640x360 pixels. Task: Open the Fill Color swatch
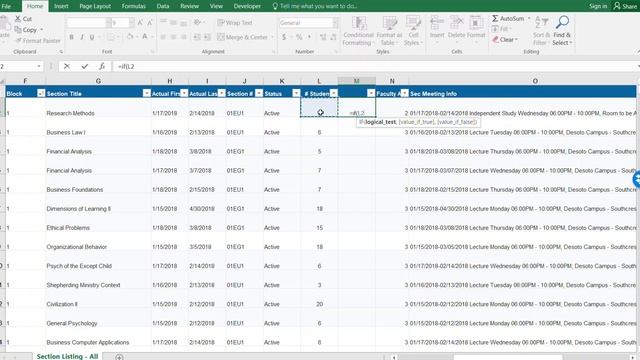point(130,37)
